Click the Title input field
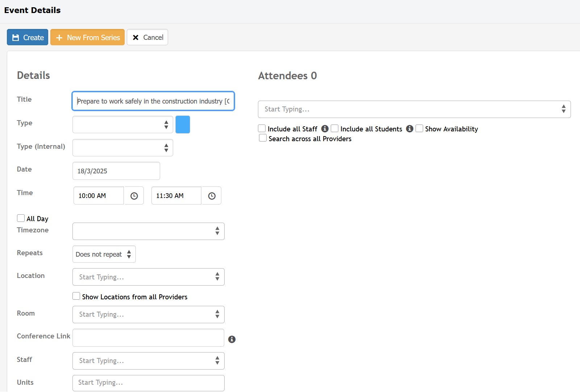The height and width of the screenshot is (392, 580). tap(153, 101)
